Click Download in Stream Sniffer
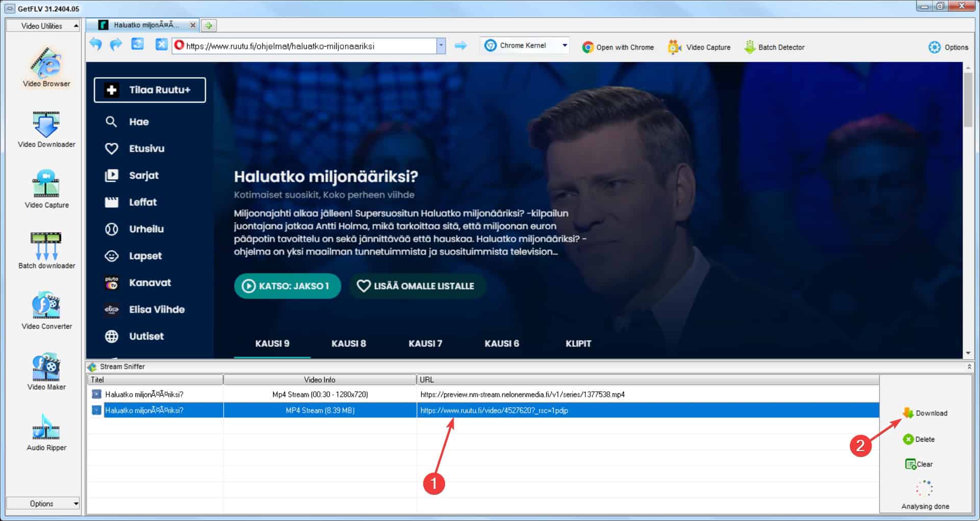980x521 pixels. point(925,413)
